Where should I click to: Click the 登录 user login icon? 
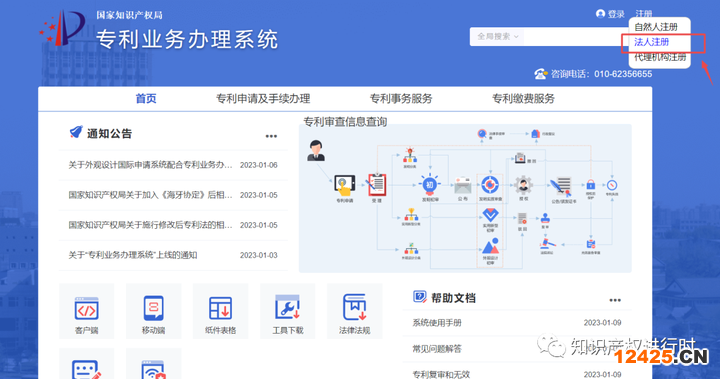click(600, 14)
